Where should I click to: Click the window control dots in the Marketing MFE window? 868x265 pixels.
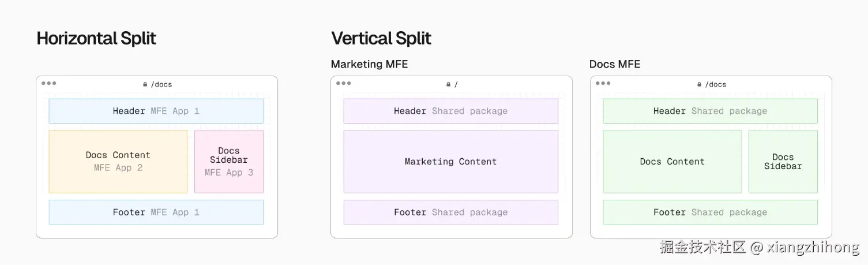(344, 83)
